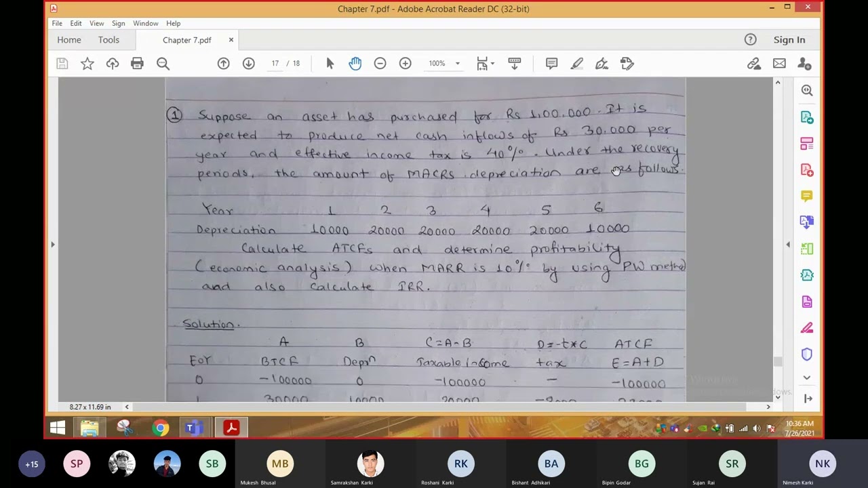Open Export PDF tool in right panel
The image size is (868, 488).
click(807, 117)
